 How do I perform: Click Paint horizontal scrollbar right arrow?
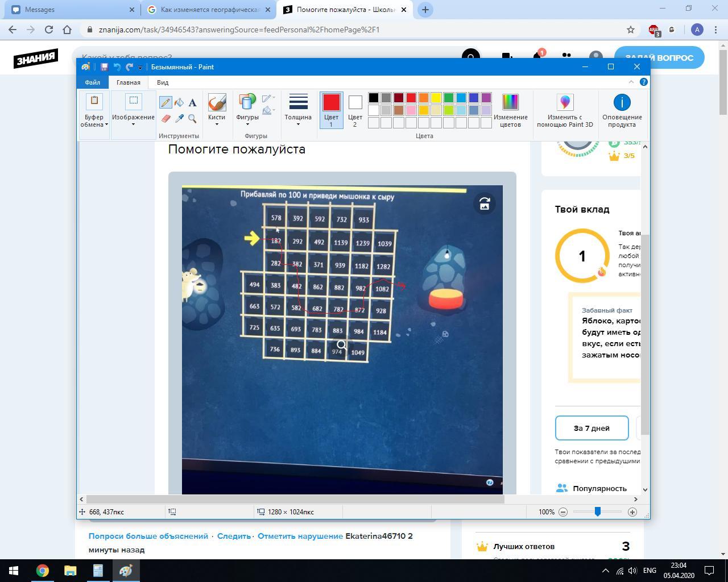(636, 499)
